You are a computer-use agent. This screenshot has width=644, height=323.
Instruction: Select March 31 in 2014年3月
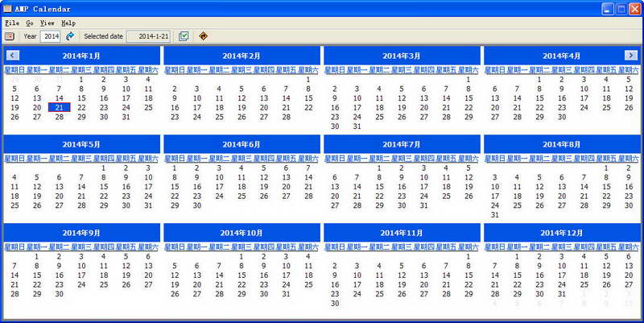357,126
